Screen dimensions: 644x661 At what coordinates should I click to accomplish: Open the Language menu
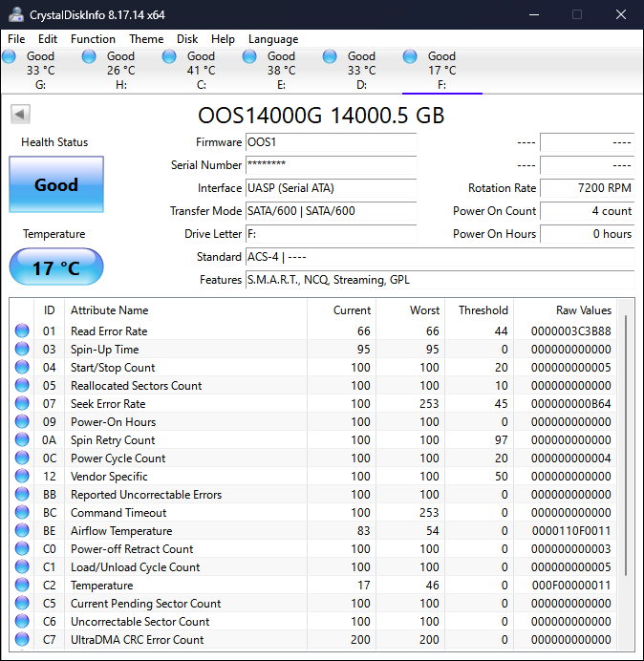[273, 39]
